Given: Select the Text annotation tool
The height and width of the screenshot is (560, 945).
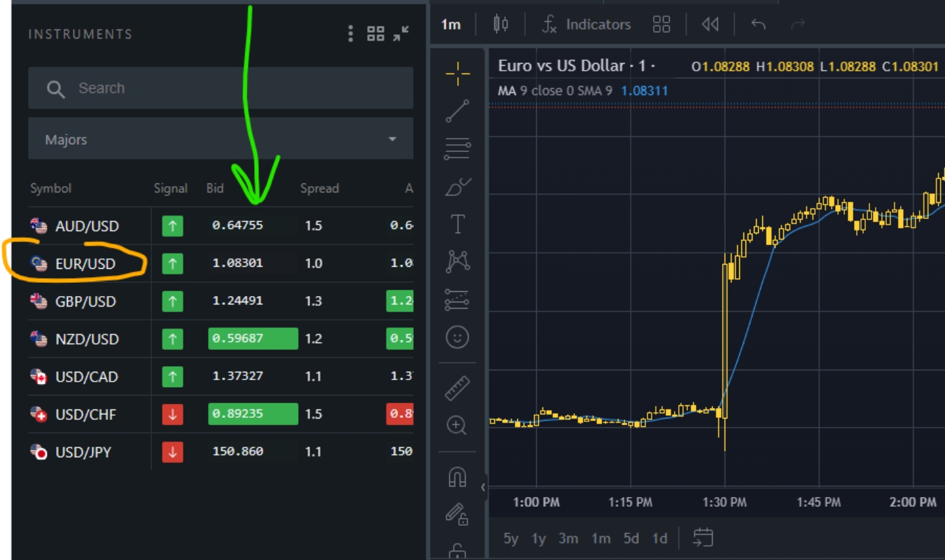Looking at the screenshot, I should click(458, 225).
